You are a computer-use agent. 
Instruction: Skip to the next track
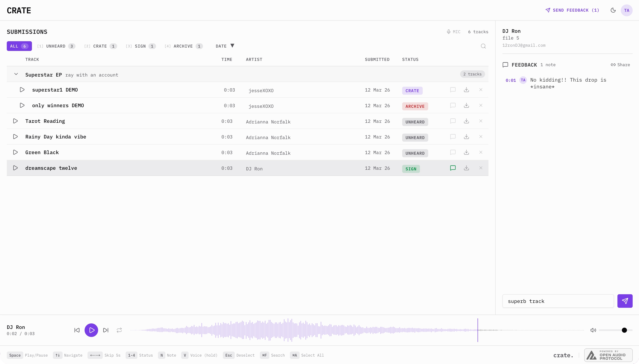106,330
